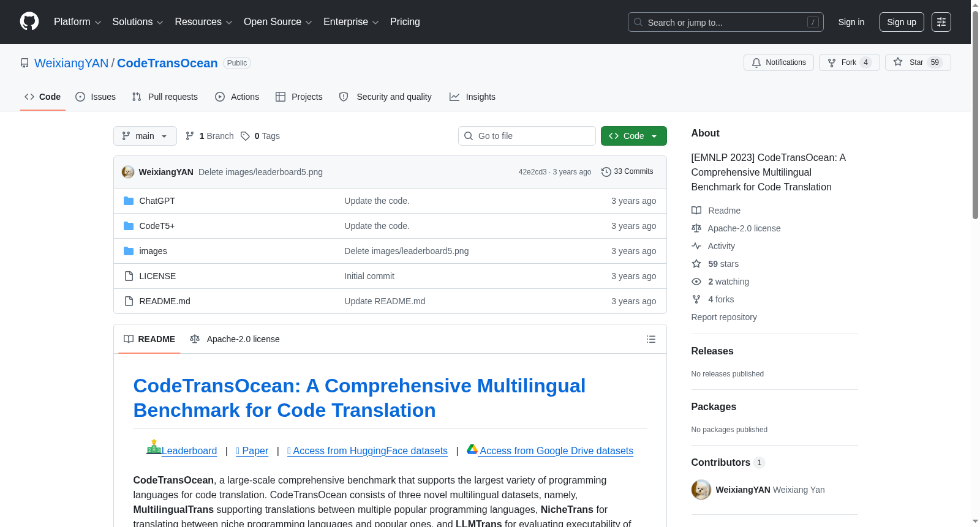Open CodeTransOcean repository link
This screenshot has height=527, width=980.
(x=167, y=63)
